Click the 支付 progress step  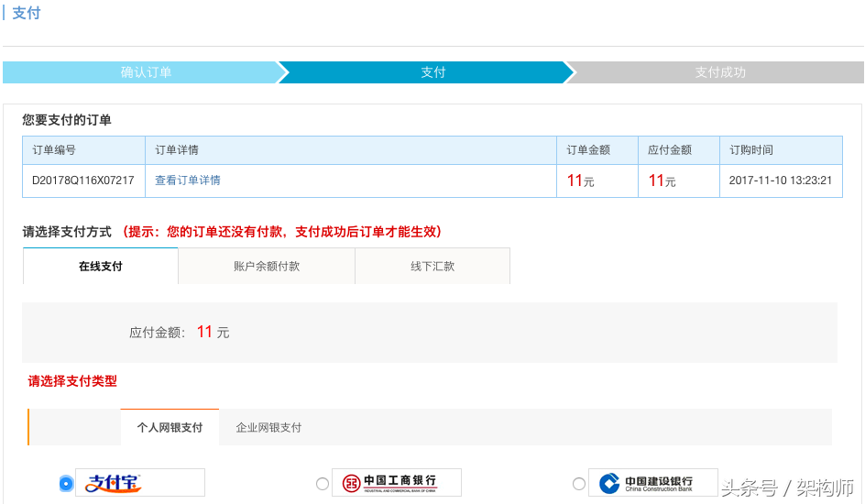point(432,72)
